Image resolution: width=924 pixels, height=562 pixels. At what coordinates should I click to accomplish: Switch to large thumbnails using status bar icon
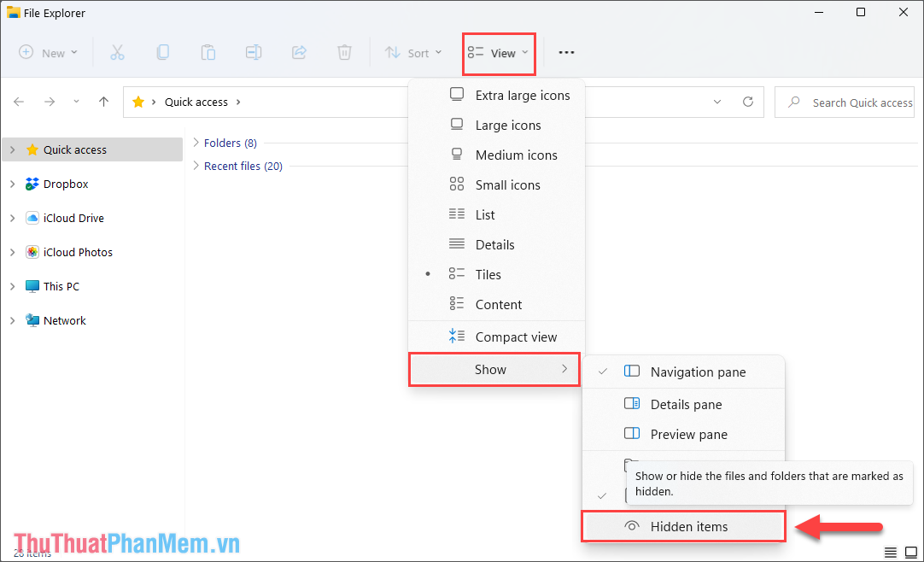[x=910, y=553]
